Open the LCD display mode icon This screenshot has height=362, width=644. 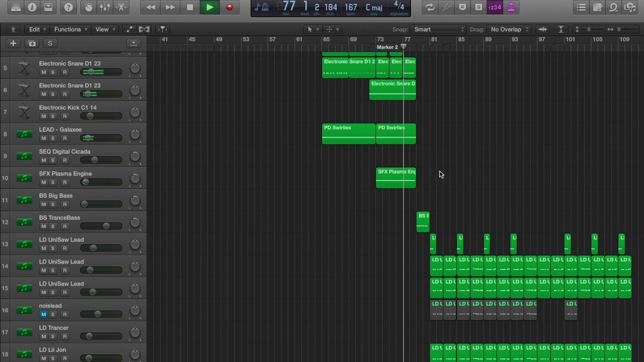point(262,7)
